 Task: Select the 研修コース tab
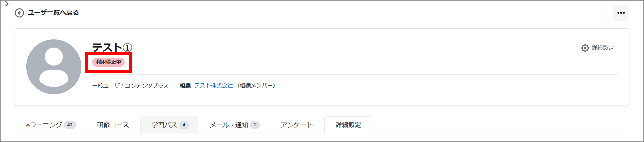[x=113, y=125]
